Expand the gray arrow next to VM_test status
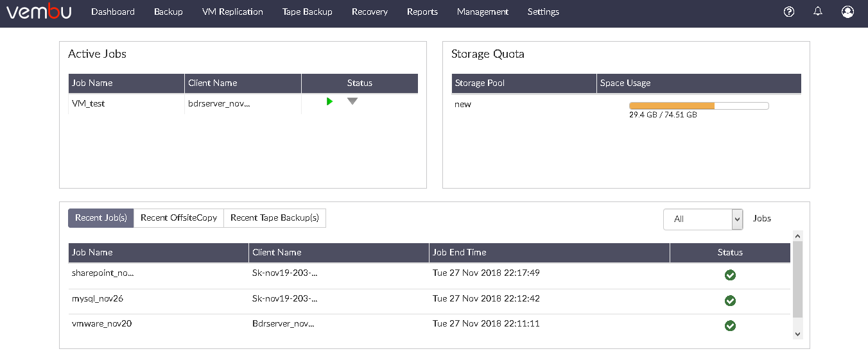The height and width of the screenshot is (358, 868). tap(352, 101)
